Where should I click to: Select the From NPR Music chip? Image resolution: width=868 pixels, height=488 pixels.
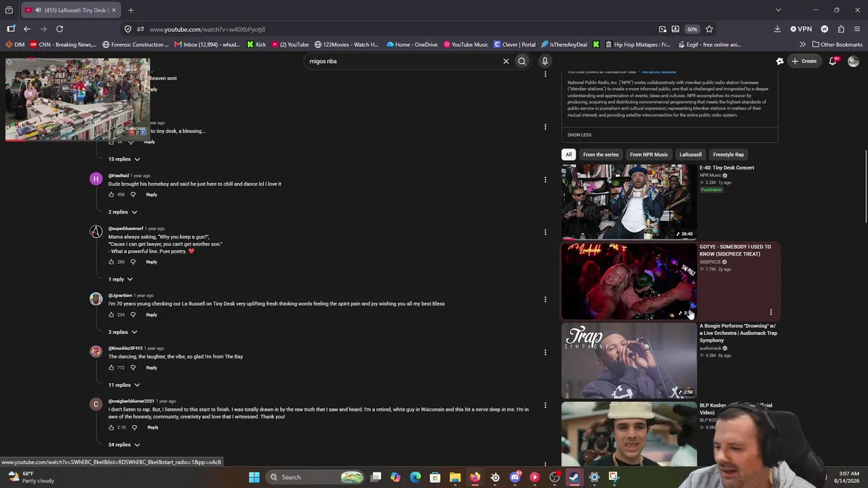tap(649, 155)
